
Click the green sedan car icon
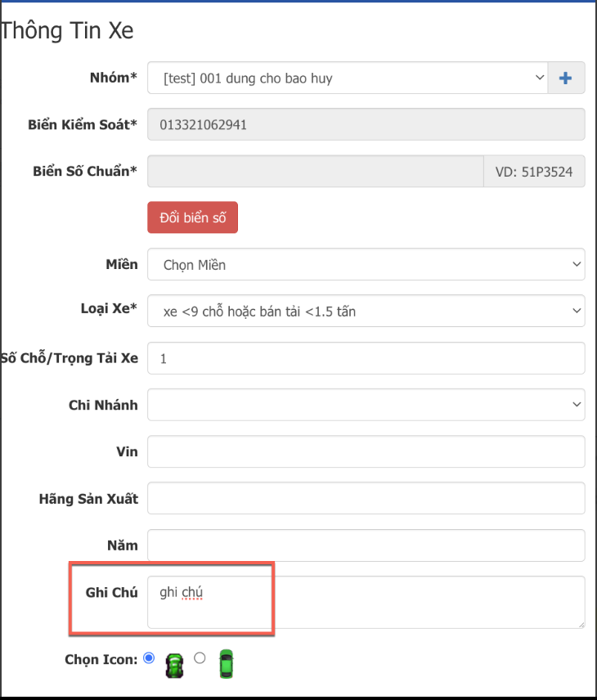227,664
